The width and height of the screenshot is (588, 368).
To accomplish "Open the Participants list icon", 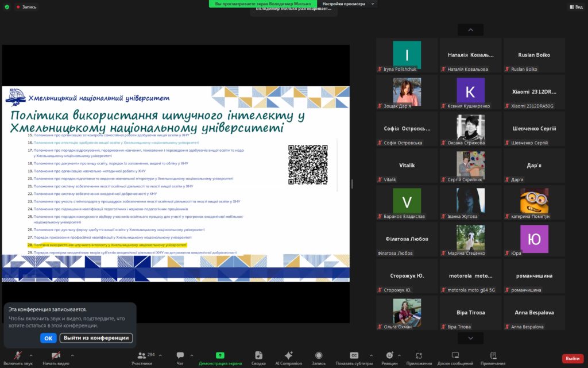I will tap(142, 355).
